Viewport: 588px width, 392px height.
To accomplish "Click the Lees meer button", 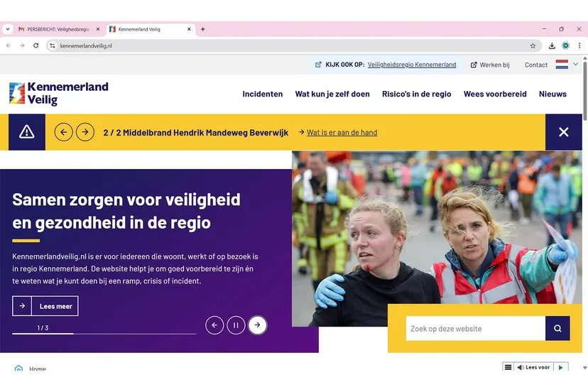I will click(x=45, y=306).
